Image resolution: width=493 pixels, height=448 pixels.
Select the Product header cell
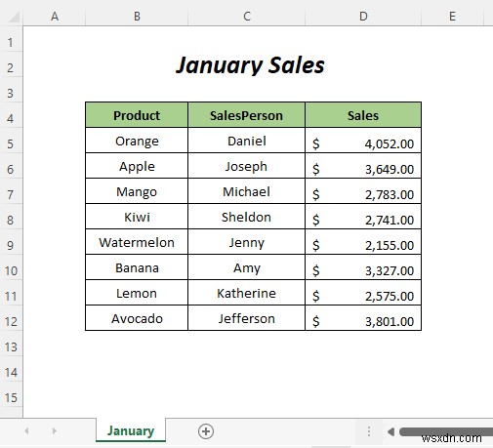click(x=137, y=115)
